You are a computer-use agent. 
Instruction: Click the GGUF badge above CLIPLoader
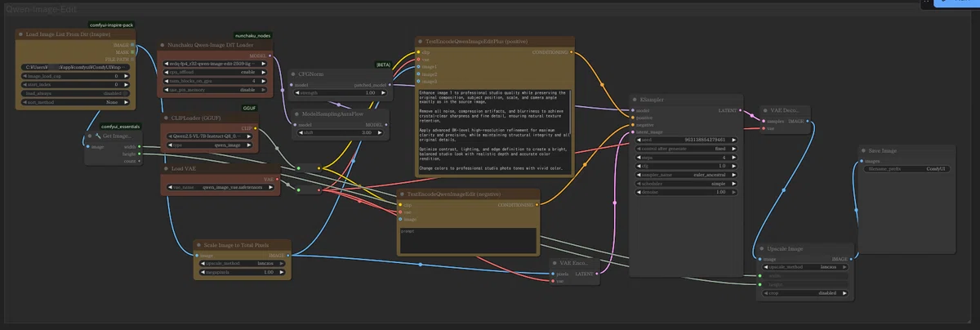[250, 107]
